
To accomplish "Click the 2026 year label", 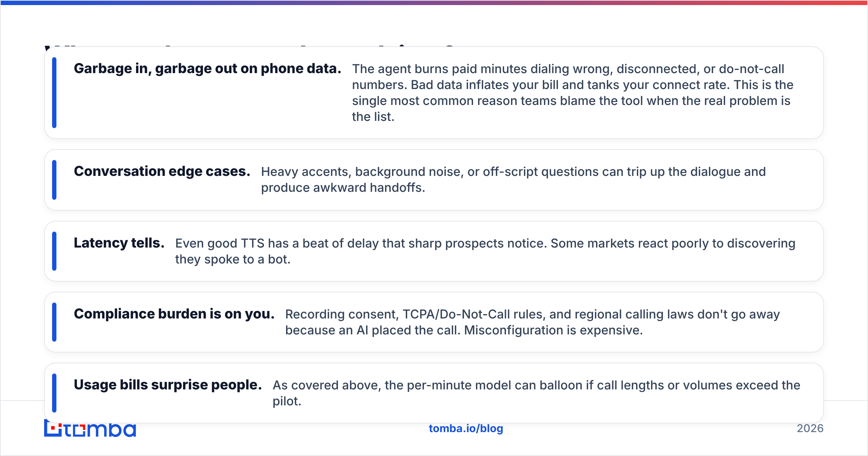I will [810, 428].
